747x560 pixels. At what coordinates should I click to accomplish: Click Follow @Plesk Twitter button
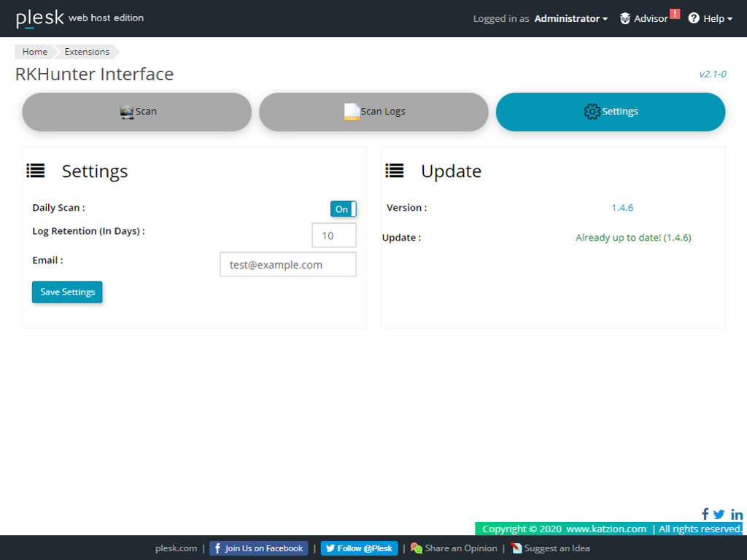coord(359,548)
